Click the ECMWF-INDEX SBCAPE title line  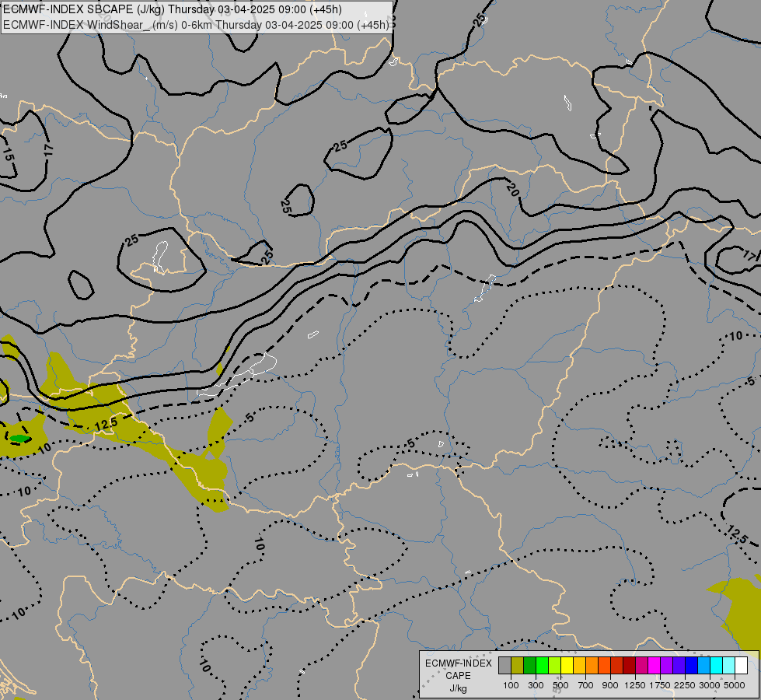pyautogui.click(x=173, y=9)
